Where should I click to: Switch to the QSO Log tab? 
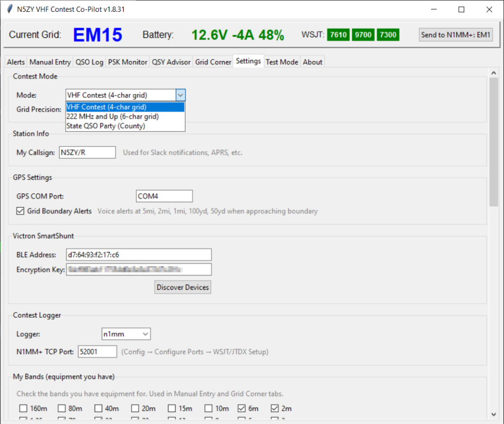pos(89,62)
